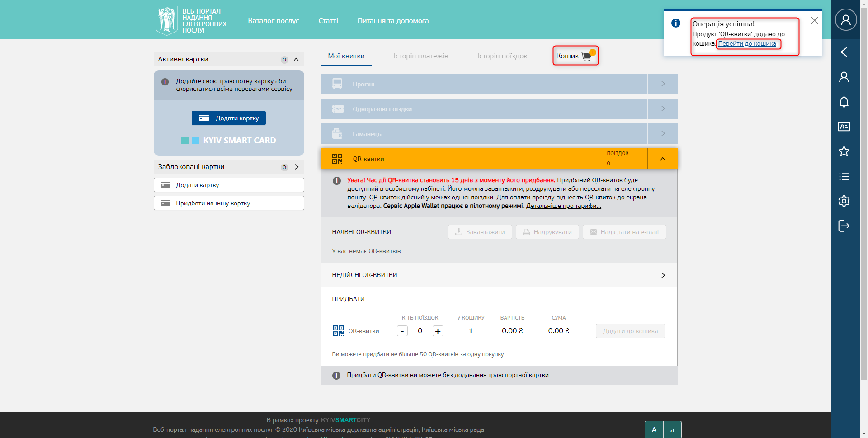Open Каталог послуг menu item
Image resolution: width=868 pixels, height=438 pixels.
273,21
